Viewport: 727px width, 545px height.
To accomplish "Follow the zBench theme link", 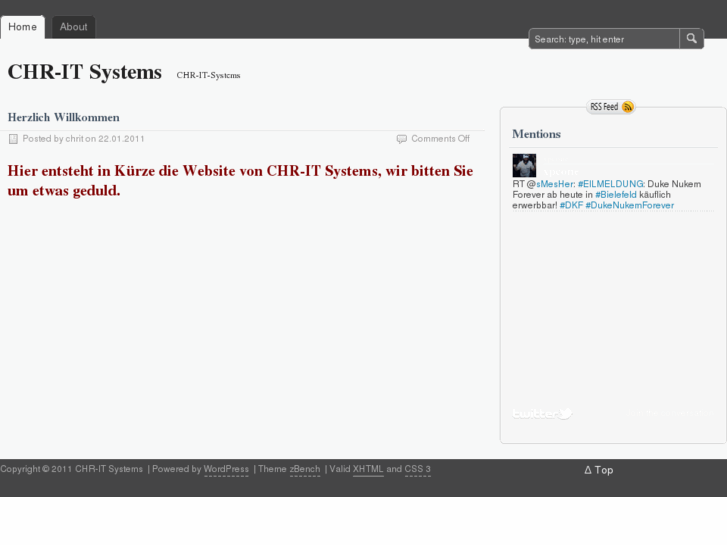I will coord(305,469).
